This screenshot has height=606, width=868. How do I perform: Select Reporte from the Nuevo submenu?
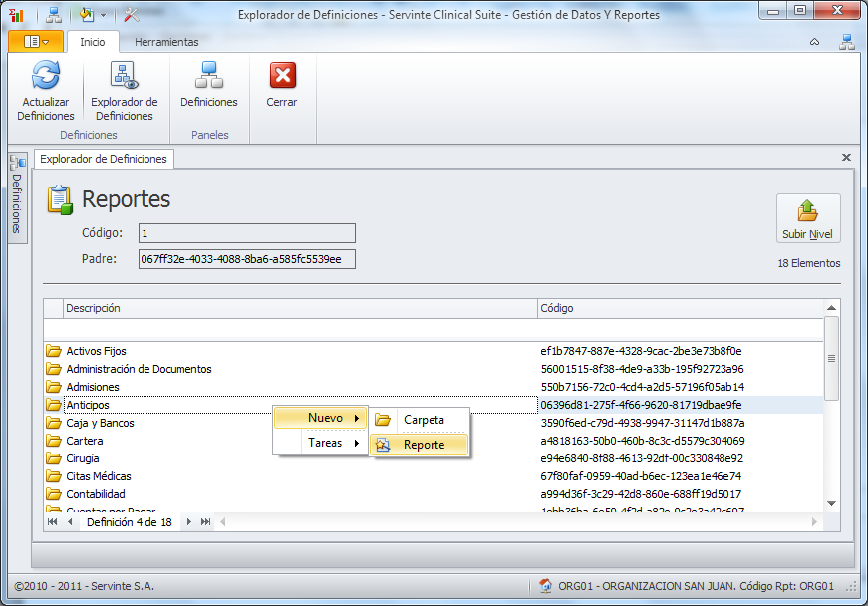(423, 445)
